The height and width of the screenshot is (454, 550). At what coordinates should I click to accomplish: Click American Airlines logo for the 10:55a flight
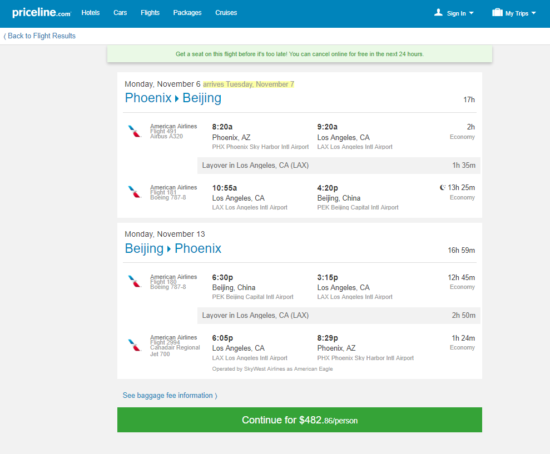click(x=134, y=192)
